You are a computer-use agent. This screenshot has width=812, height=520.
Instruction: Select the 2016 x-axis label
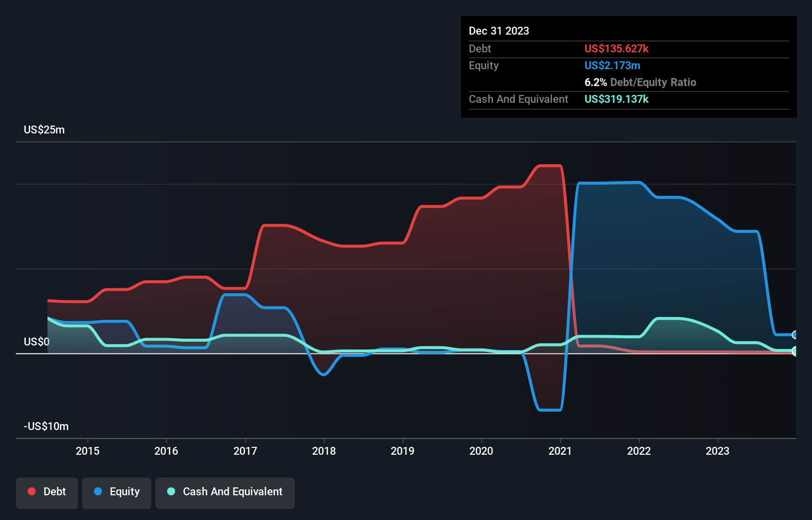pyautogui.click(x=166, y=451)
